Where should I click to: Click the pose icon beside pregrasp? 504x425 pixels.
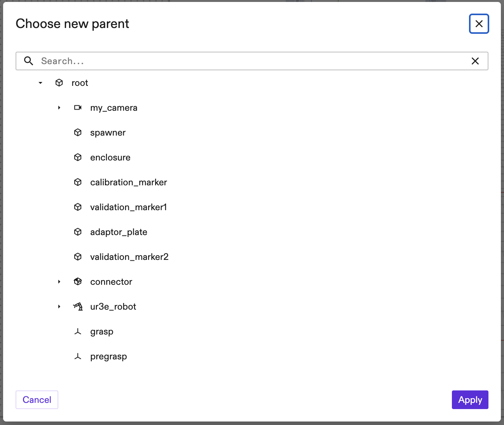78,356
